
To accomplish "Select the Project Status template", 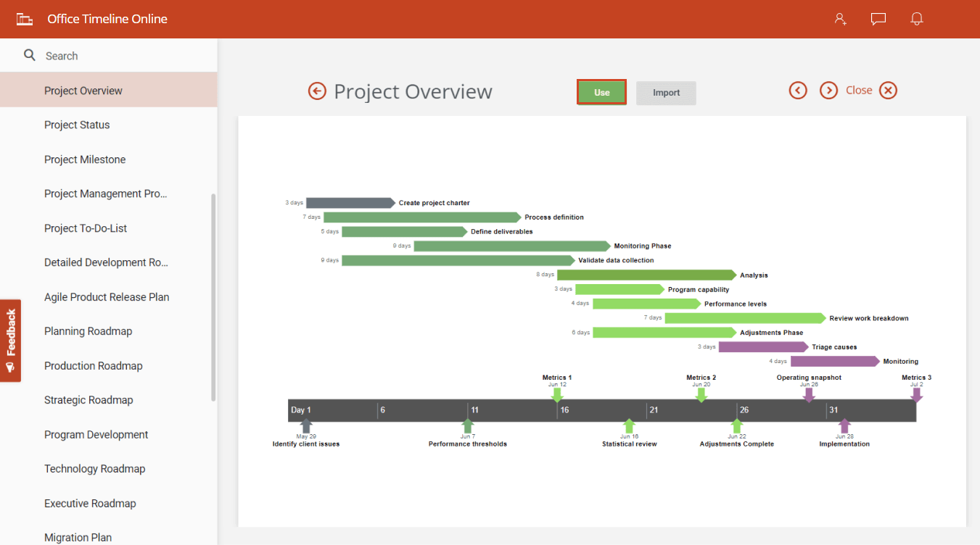I will coord(77,125).
